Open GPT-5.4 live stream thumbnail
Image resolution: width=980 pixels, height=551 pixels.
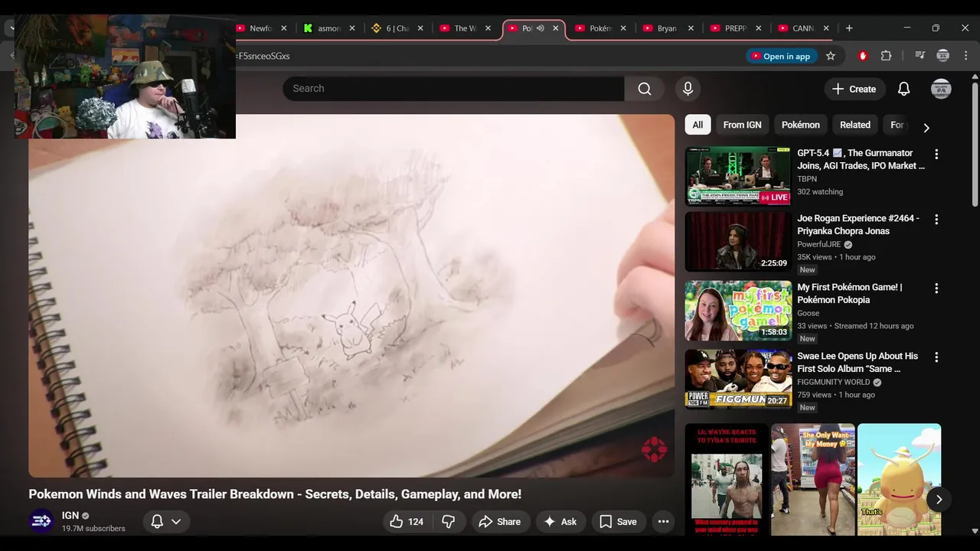[738, 176]
